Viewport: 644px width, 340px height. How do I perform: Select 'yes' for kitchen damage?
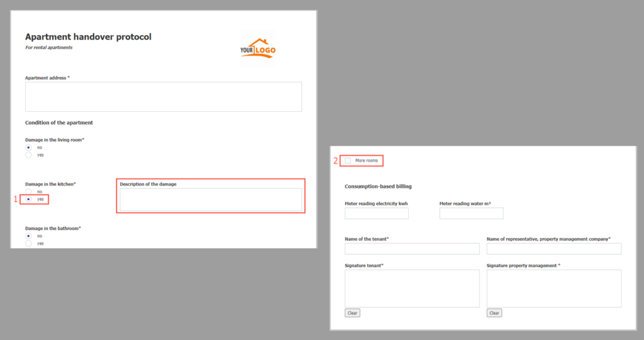(28, 199)
